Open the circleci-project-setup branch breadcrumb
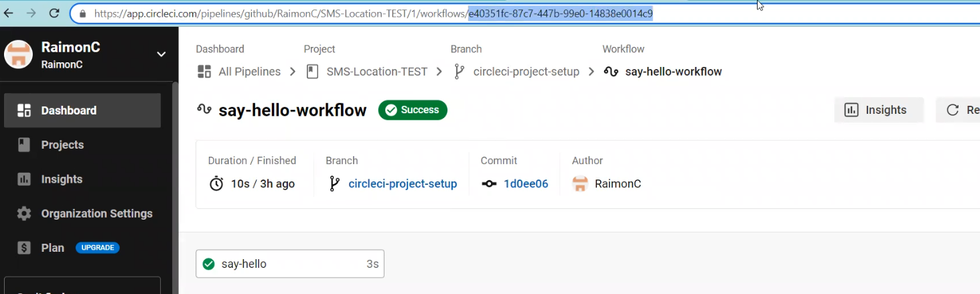This screenshot has height=294, width=980. pos(526,72)
